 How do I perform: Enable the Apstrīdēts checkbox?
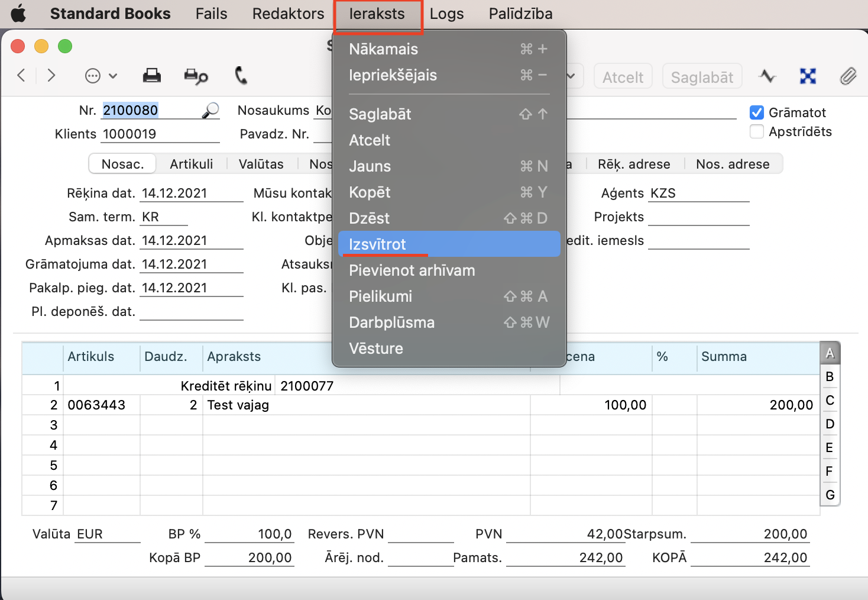(756, 131)
